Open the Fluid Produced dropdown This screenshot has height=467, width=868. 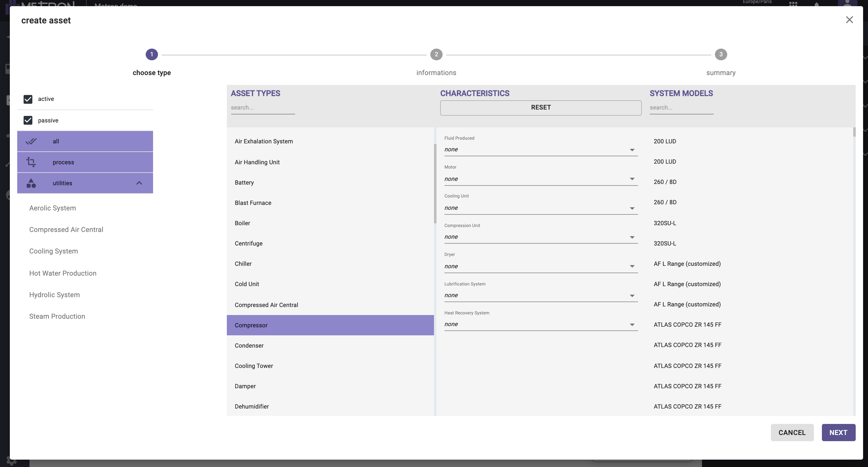point(540,150)
